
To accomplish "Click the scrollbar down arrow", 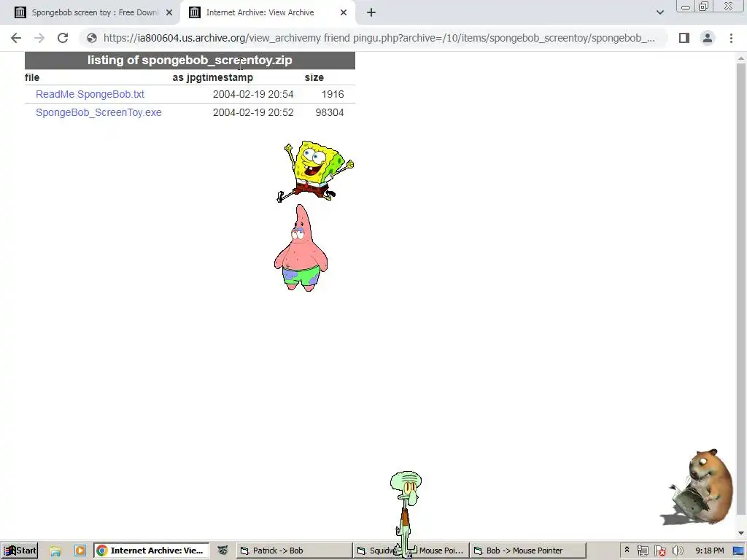I will (x=740, y=533).
